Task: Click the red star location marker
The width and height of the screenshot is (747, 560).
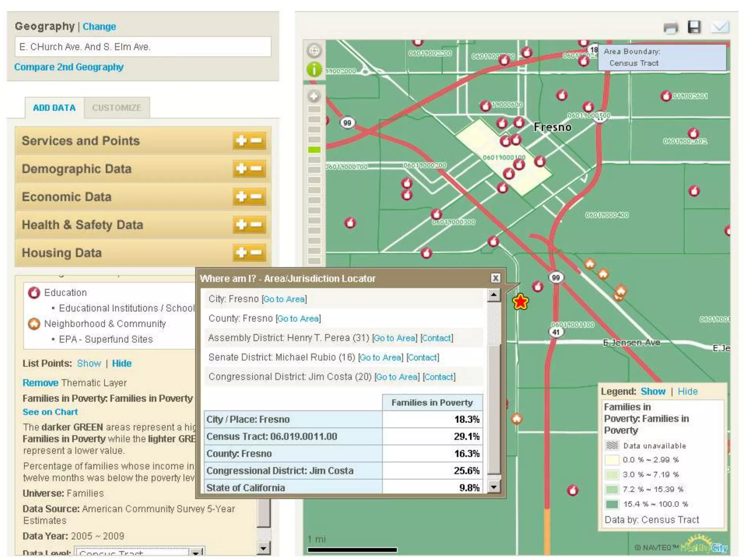Action: (520, 302)
